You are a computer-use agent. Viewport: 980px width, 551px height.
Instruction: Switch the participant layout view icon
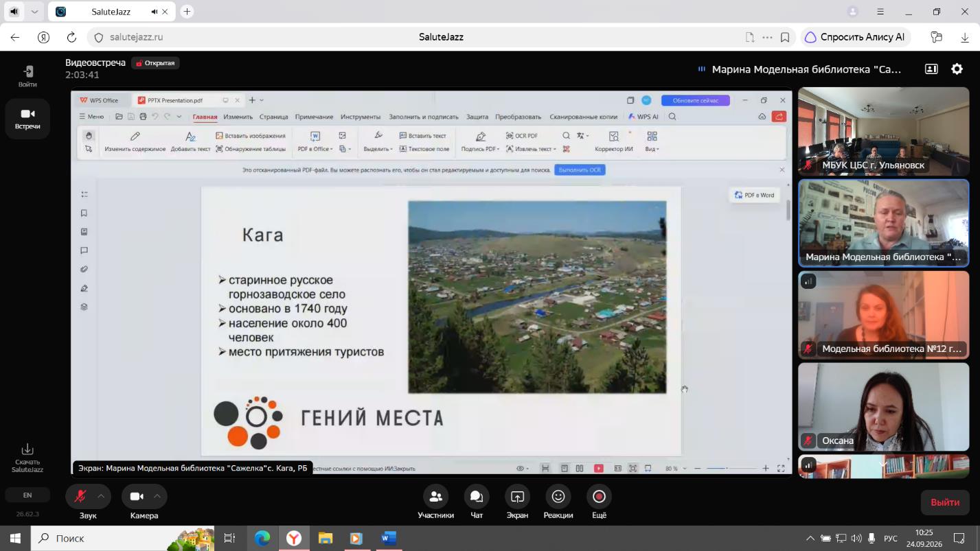tap(931, 69)
